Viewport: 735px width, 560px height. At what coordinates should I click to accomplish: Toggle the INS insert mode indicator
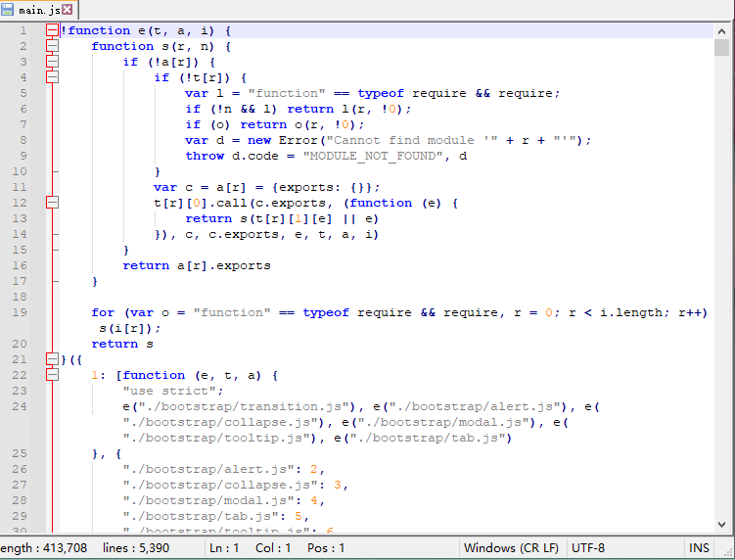(699, 548)
